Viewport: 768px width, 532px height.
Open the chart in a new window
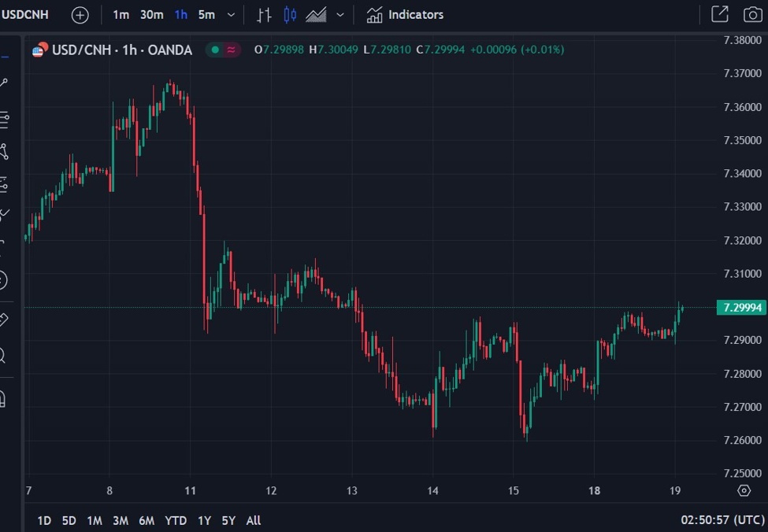pos(720,14)
